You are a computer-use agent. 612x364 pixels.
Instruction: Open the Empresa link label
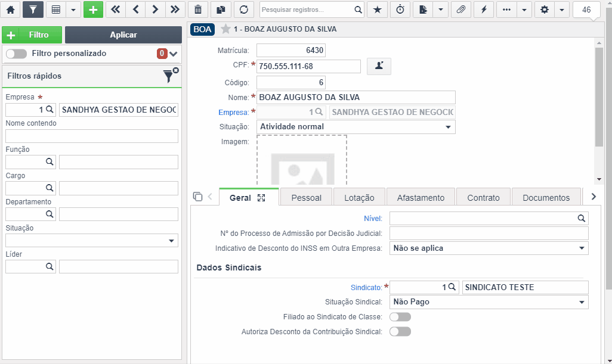click(233, 113)
